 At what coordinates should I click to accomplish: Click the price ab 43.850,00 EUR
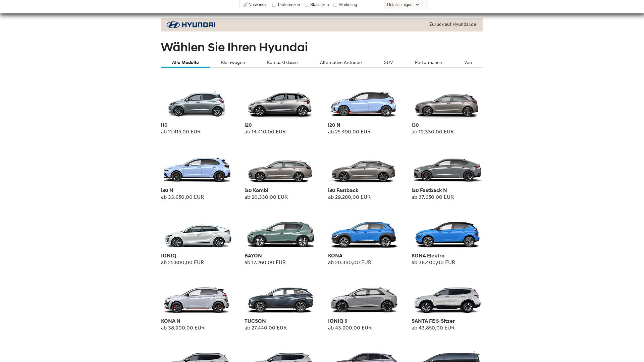point(433,328)
